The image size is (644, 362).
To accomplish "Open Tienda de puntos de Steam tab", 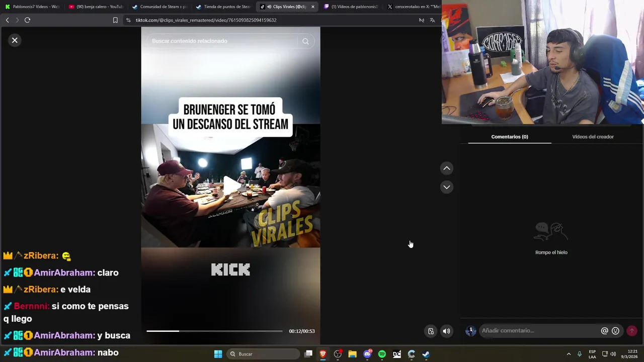I will click(223, 7).
